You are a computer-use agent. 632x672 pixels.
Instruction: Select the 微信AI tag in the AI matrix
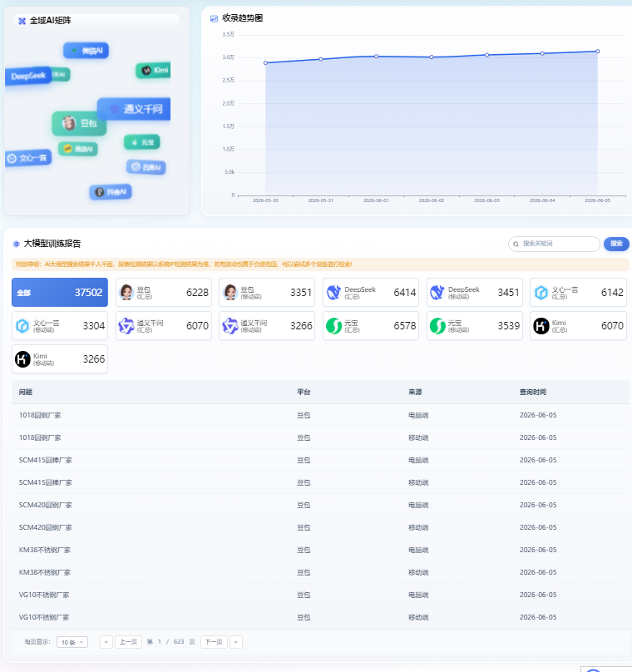pos(86,51)
